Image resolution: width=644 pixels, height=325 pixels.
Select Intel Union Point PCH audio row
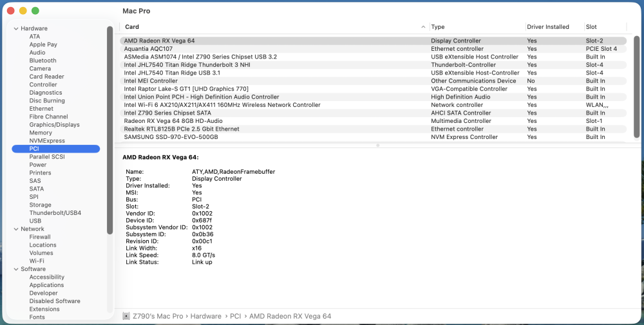coord(373,97)
